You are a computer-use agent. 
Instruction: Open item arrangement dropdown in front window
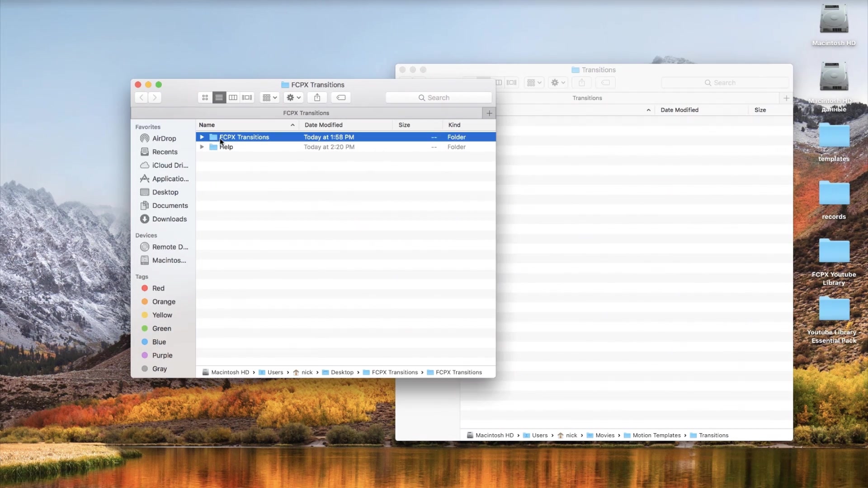pos(269,97)
